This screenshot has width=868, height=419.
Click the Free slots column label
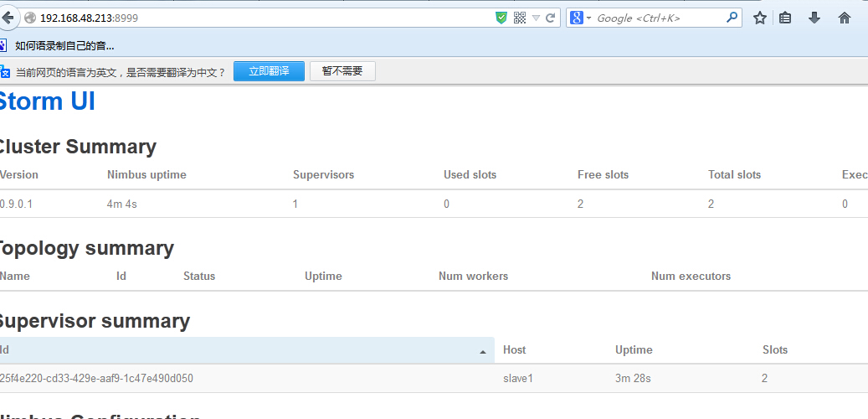603,174
